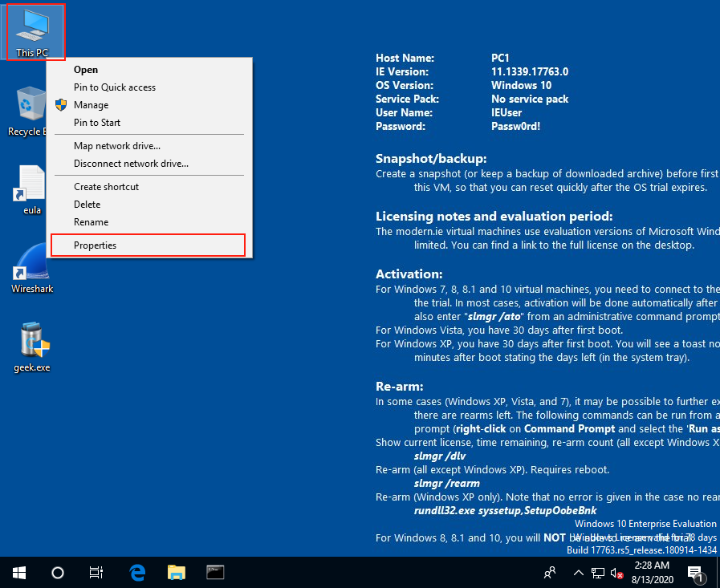Open the taskbar clock and date
The height and width of the screenshot is (588, 720).
coord(652,573)
